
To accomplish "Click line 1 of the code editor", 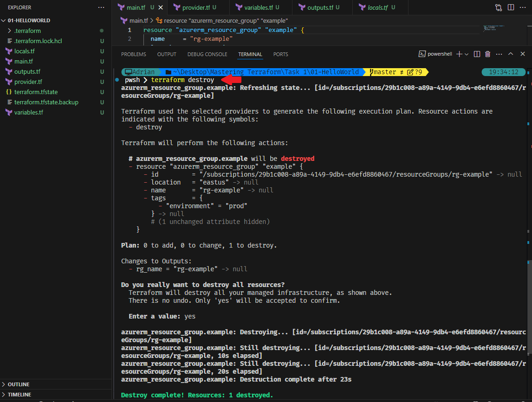I will point(223,30).
